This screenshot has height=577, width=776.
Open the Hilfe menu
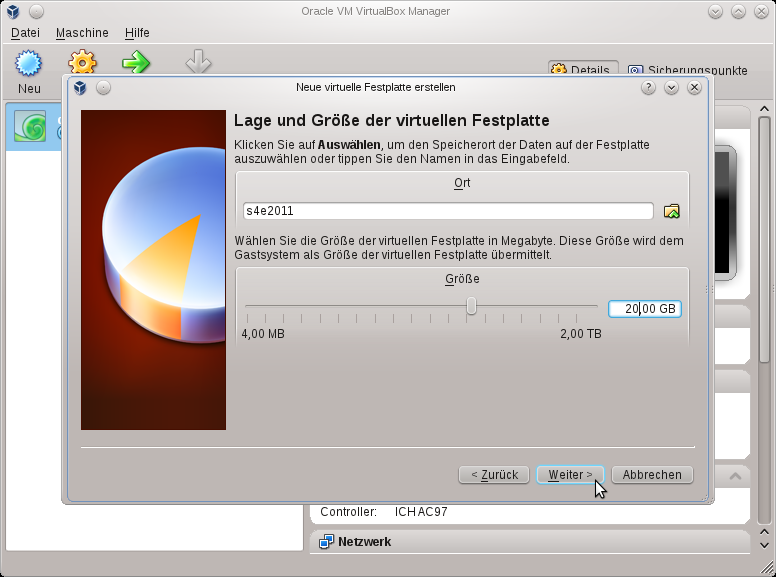(x=137, y=33)
